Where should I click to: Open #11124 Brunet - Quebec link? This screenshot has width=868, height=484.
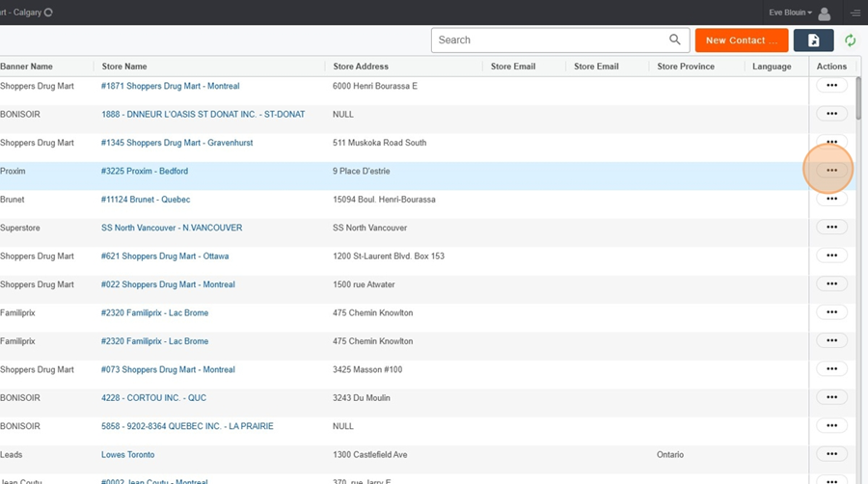pos(146,200)
